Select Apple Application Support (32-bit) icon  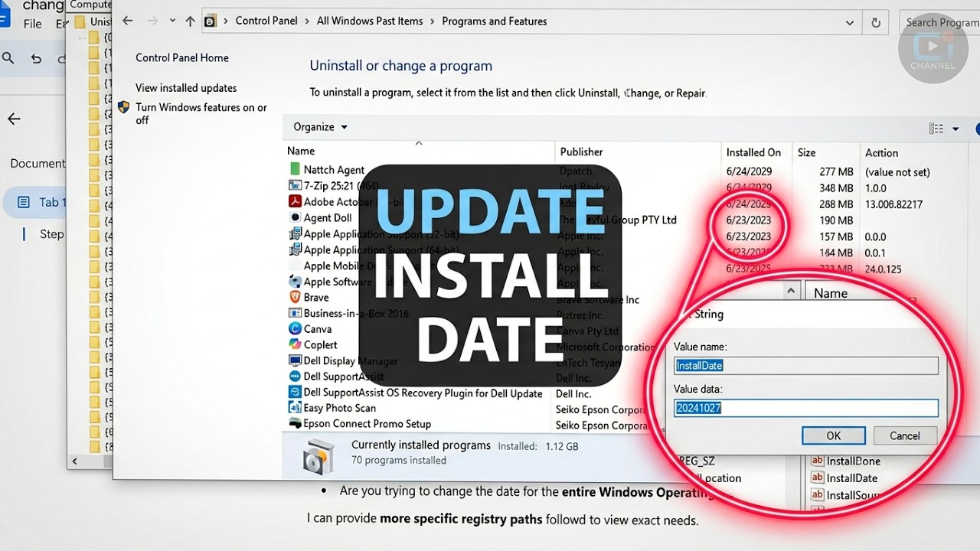pos(295,233)
